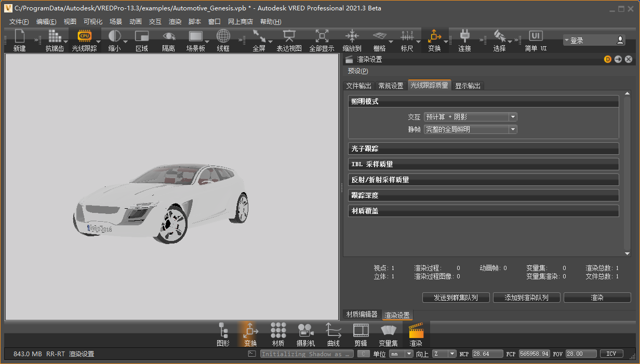Click the 全部显示 show all icon
Viewport: 640px width, 364px height.
click(x=322, y=36)
